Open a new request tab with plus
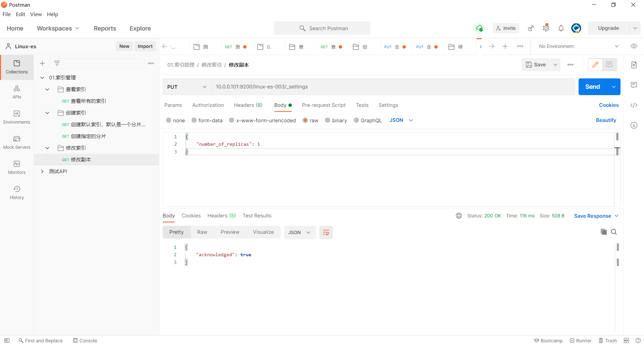The image size is (644, 345). tap(505, 46)
